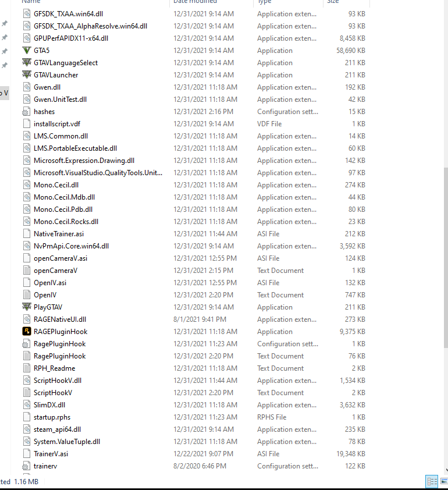Select the Mono.Cecil.Pdb.dll file name

63,210
